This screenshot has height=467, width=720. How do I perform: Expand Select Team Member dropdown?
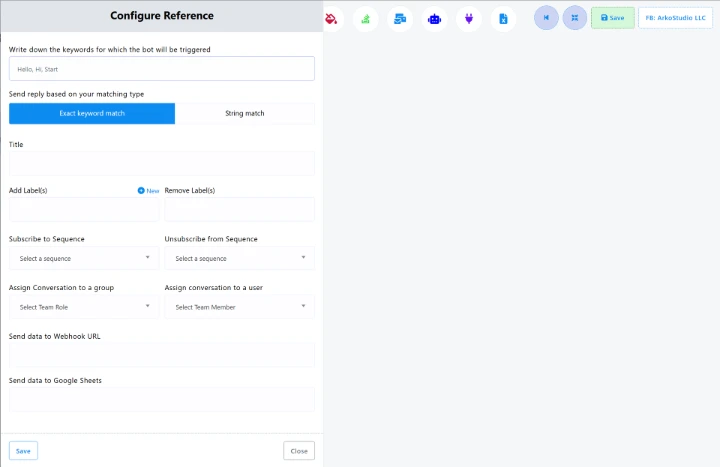click(239, 307)
